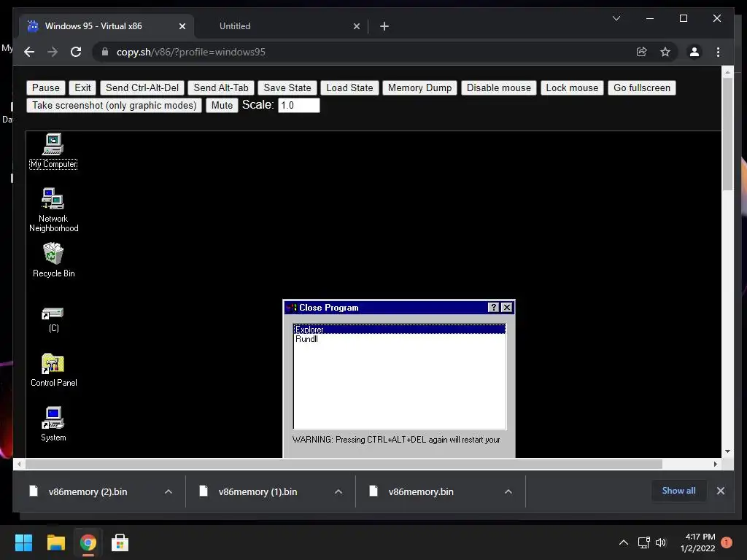Image resolution: width=747 pixels, height=560 pixels.
Task: Bookmark this page with the star icon
Action: pos(665,52)
